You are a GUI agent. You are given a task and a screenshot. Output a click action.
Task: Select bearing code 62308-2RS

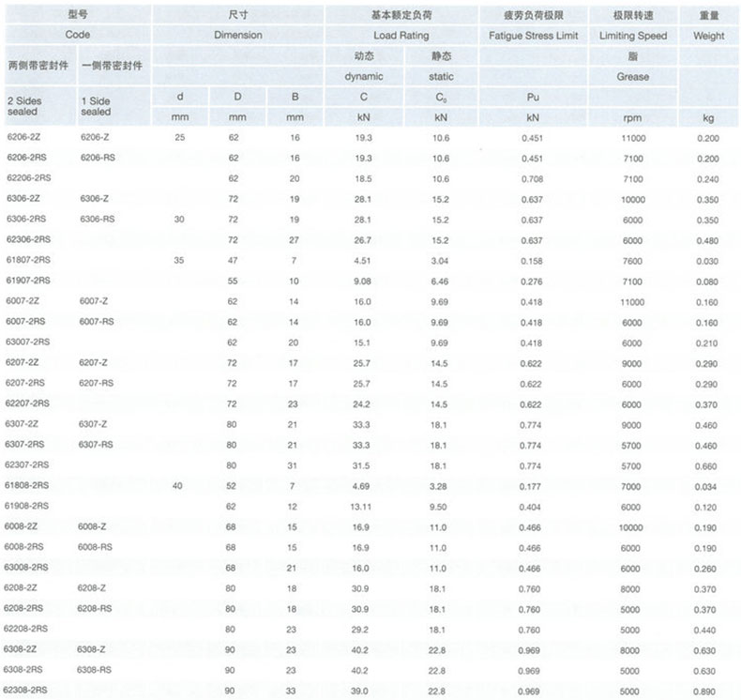click(x=28, y=690)
